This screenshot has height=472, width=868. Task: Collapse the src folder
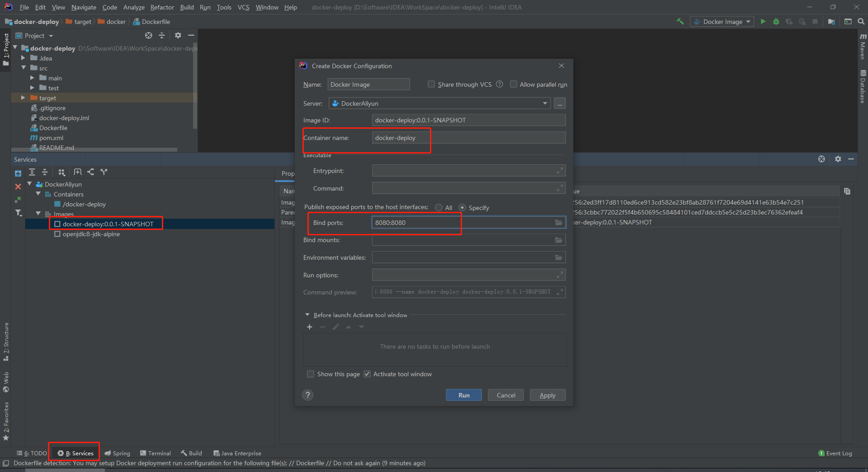tap(23, 68)
